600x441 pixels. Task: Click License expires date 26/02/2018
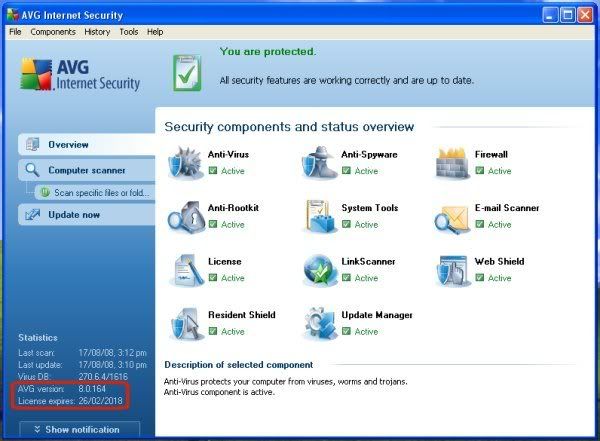pyautogui.click(x=101, y=401)
